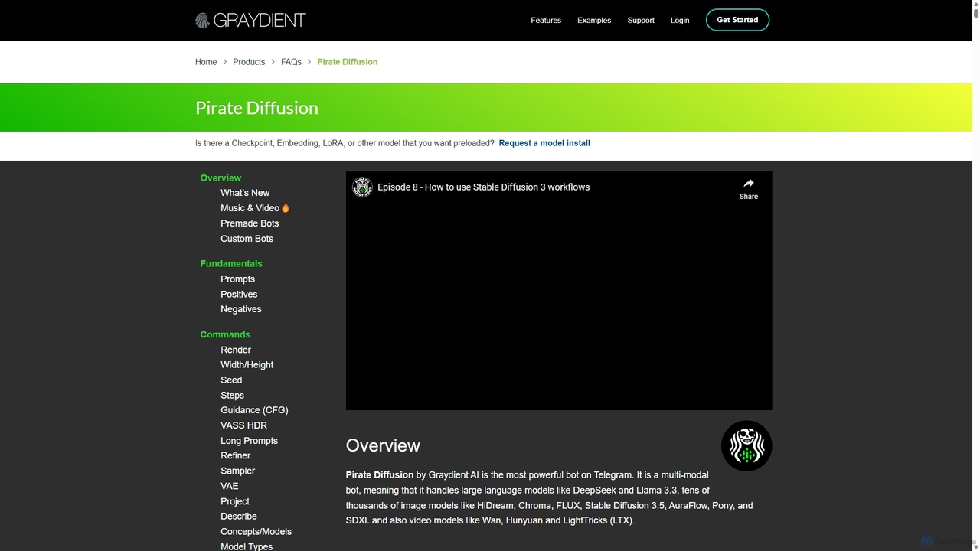This screenshot has width=980, height=551.
Task: Jump to Commands section in sidebar
Action: coord(225,334)
